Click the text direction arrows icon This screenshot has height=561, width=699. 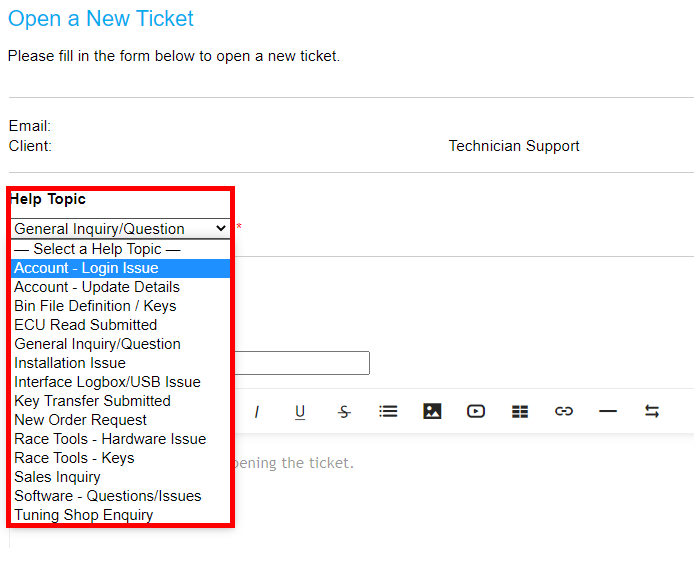pyautogui.click(x=652, y=411)
